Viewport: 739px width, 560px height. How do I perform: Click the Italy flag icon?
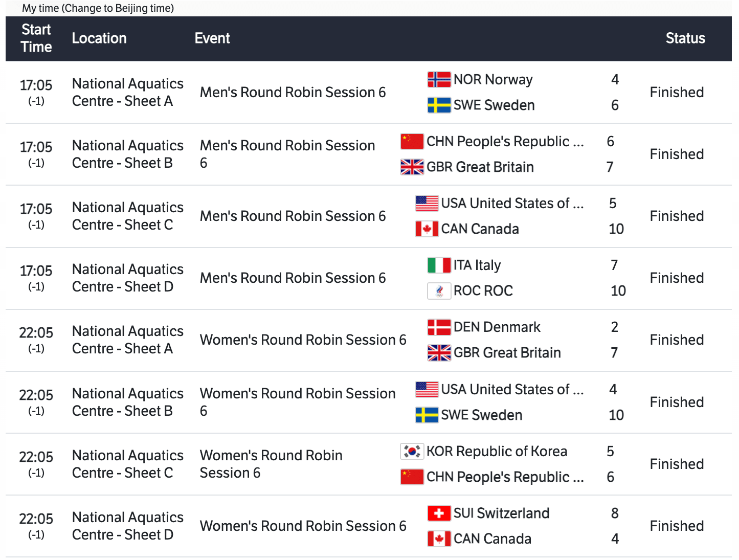click(x=439, y=265)
